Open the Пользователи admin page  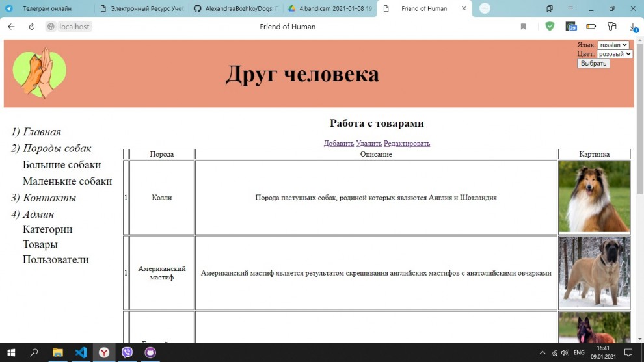tap(55, 259)
